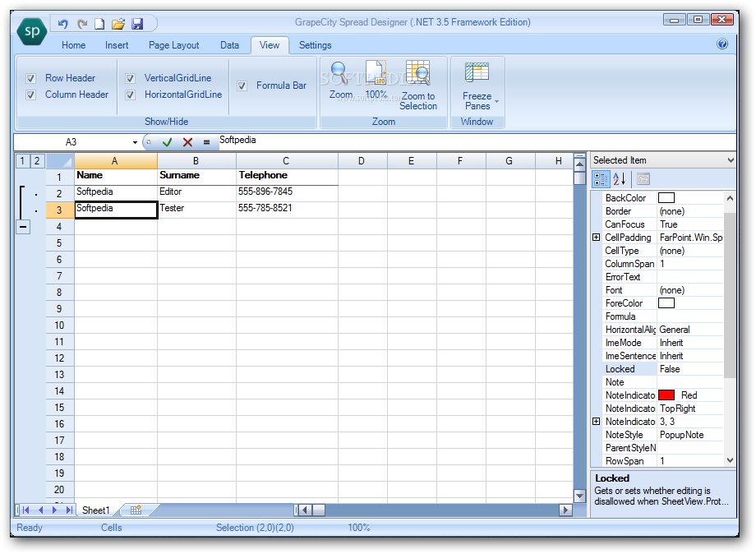This screenshot has height=554, width=756.
Task: Open a file with the folder icon
Action: [118, 24]
